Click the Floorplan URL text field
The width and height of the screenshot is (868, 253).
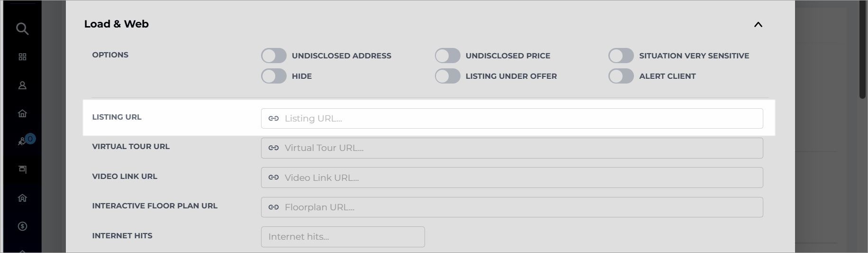[x=512, y=207]
